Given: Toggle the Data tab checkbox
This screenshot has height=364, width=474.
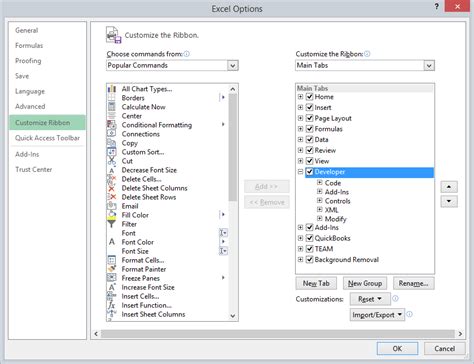Looking at the screenshot, I should pyautogui.click(x=309, y=139).
